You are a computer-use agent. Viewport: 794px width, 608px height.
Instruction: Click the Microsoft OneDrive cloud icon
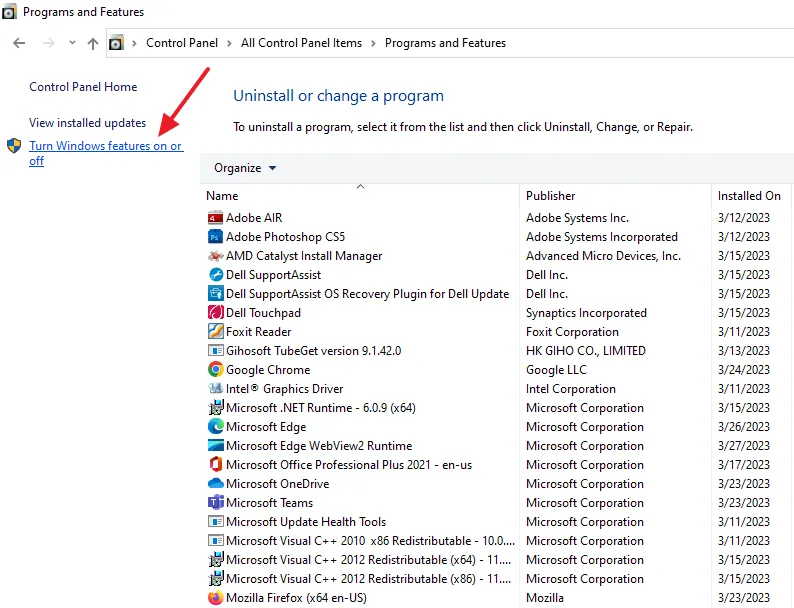pos(215,484)
